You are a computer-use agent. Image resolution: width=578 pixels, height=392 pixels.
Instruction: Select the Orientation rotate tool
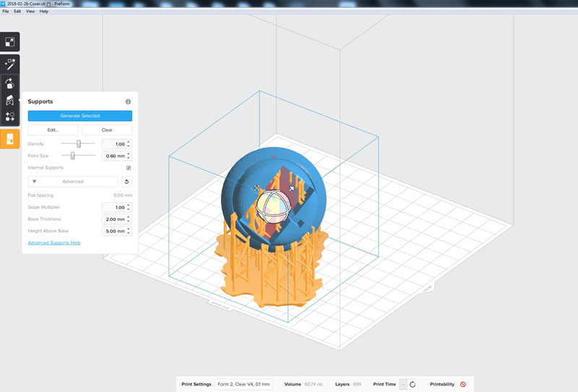point(10,83)
